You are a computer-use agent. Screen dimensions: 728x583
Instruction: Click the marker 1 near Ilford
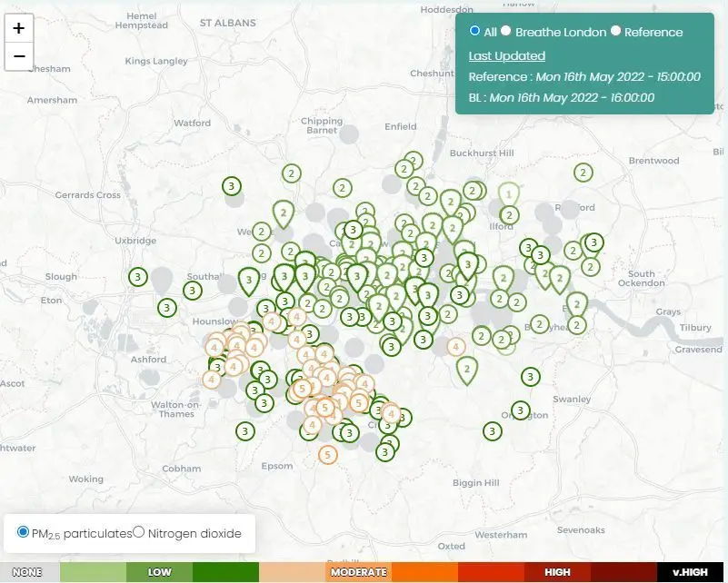pyautogui.click(x=509, y=194)
